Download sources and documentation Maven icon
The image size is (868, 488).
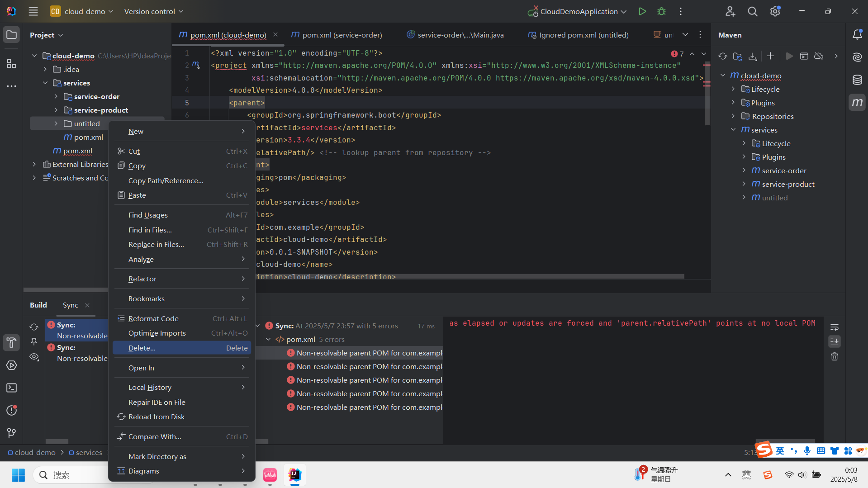(x=753, y=56)
